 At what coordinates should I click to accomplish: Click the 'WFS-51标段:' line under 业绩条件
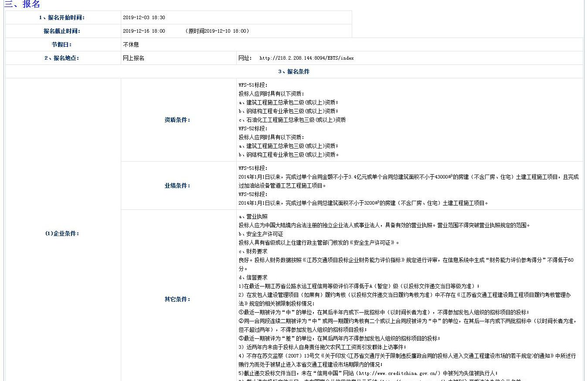253,168
